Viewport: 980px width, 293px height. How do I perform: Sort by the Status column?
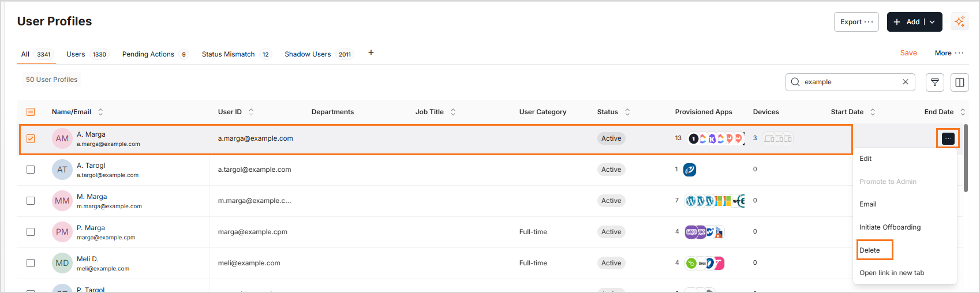[627, 112]
